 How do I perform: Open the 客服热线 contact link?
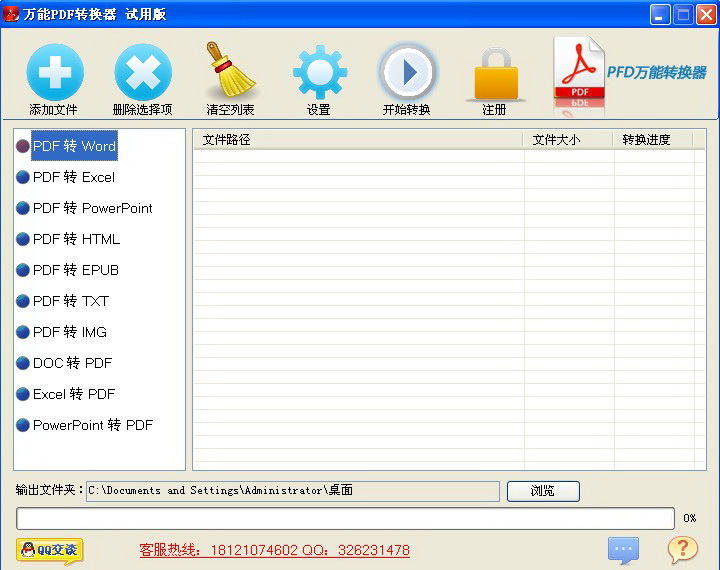275,550
